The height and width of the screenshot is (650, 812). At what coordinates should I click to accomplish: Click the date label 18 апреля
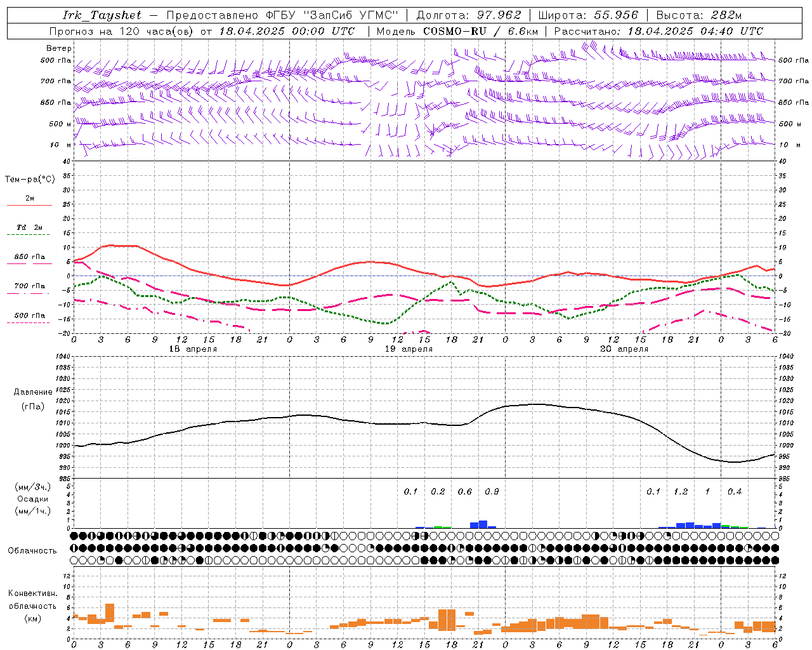[x=193, y=349]
